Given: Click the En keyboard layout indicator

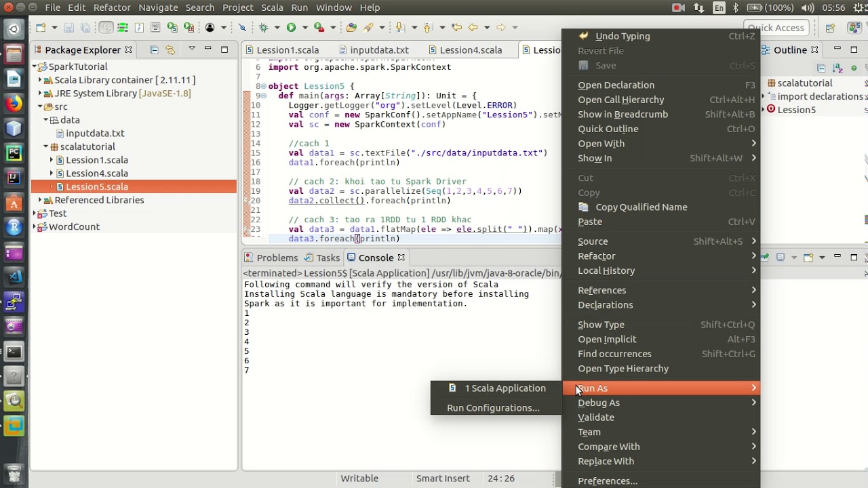Looking at the screenshot, I should (x=719, y=7).
